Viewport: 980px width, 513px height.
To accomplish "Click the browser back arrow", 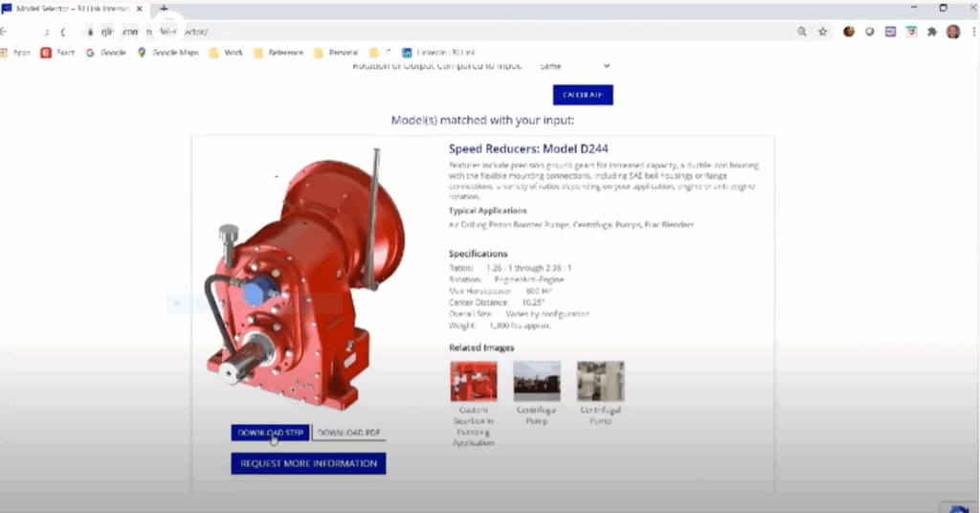I will click(x=7, y=32).
